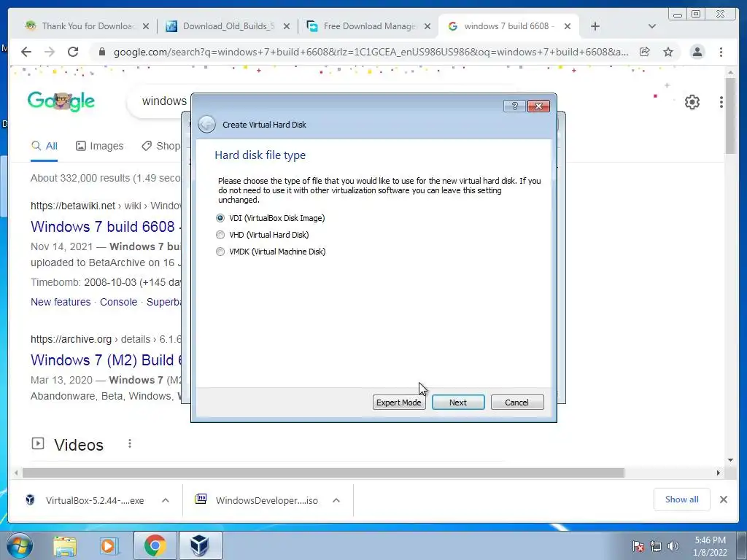Pick VMDK (Virtual Machine Disk) radio option
The image size is (747, 560).
click(x=271, y=252)
